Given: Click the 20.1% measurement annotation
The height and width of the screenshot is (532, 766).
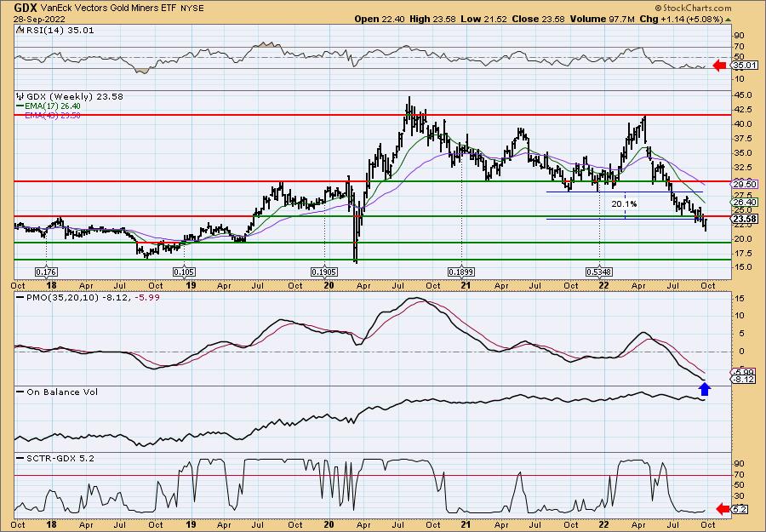Looking at the screenshot, I should [624, 203].
